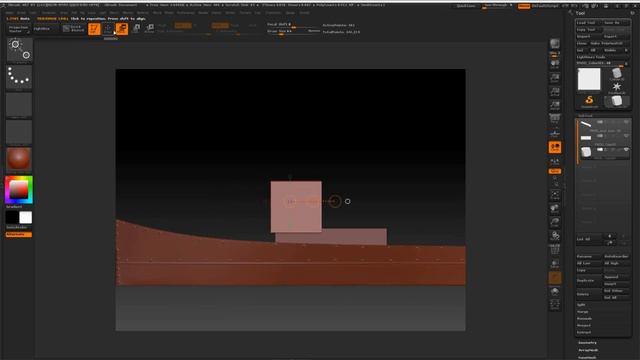Expand the ArrayMesh sub-palette

point(589,350)
